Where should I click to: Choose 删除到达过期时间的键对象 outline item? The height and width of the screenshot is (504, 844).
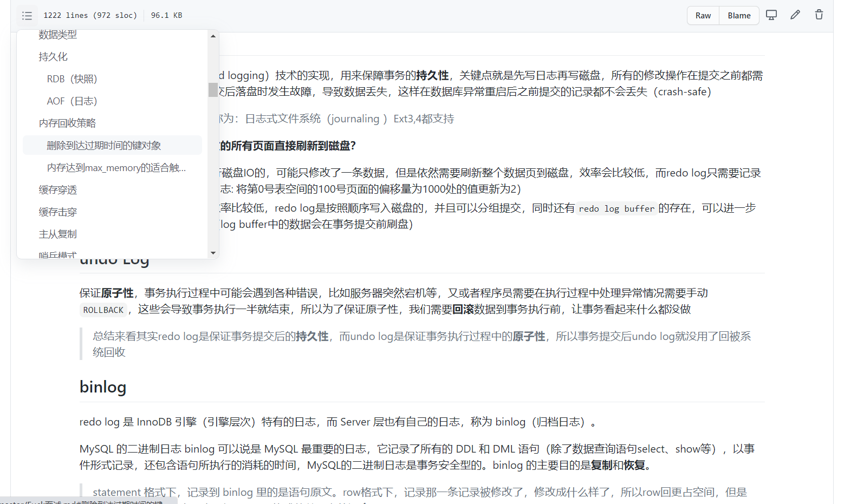click(112, 146)
